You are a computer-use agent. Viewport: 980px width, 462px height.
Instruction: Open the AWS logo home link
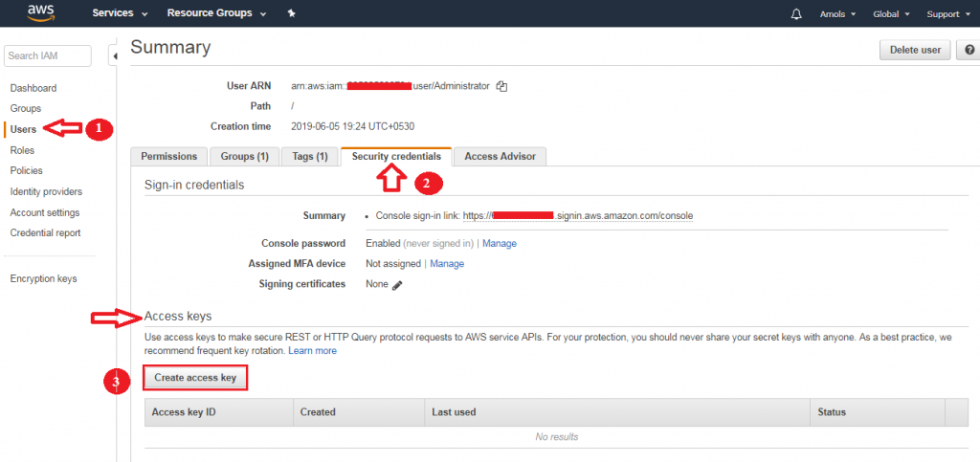point(40,13)
